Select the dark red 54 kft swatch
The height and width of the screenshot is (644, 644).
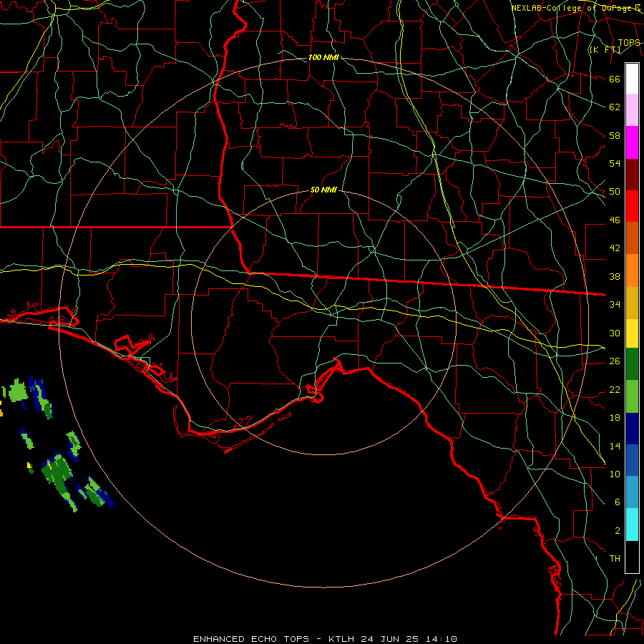[x=632, y=175]
